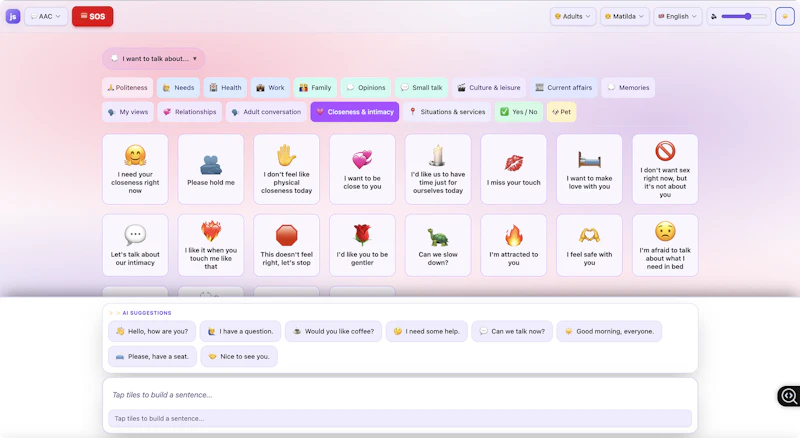
Task: Open the Relationships category
Action: point(190,112)
